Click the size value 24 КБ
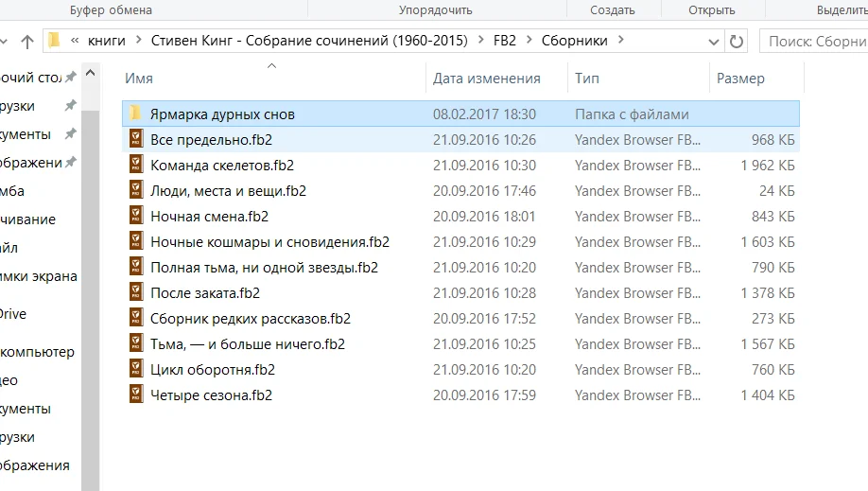The width and height of the screenshot is (868, 491). (776, 191)
